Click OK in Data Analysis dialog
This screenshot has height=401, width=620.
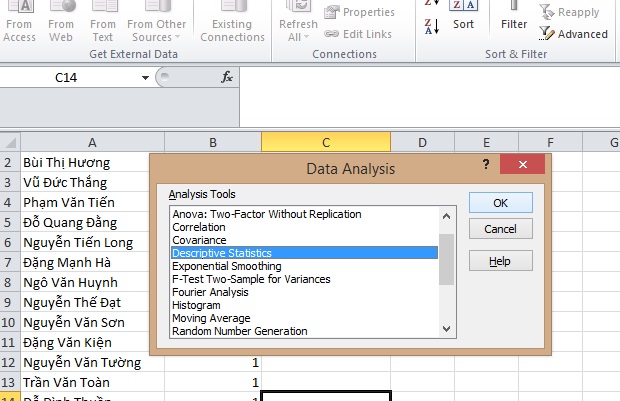click(x=501, y=203)
